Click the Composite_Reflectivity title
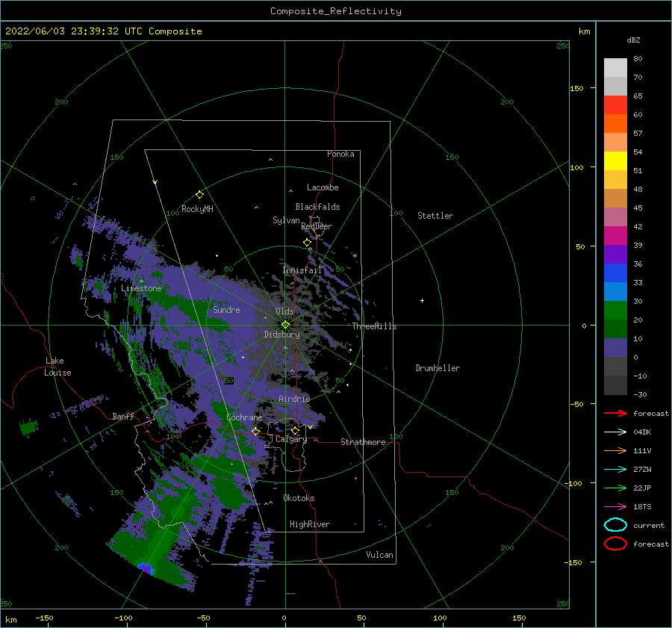This screenshot has width=672, height=628. [335, 11]
